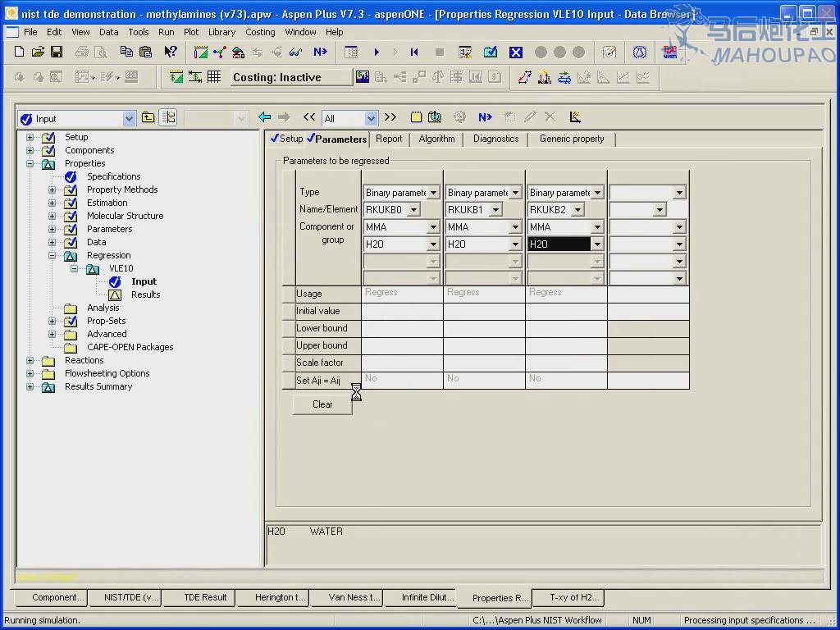This screenshot has height=630, width=840.
Task: Click the Check Results checkmark icon
Action: click(491, 52)
